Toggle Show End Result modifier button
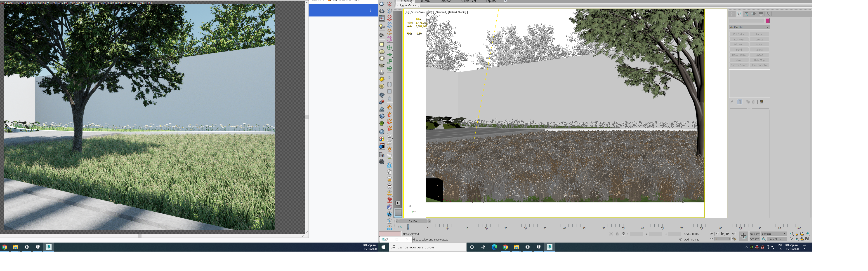Image resolution: width=868 pixels, height=271 pixels. click(x=740, y=102)
